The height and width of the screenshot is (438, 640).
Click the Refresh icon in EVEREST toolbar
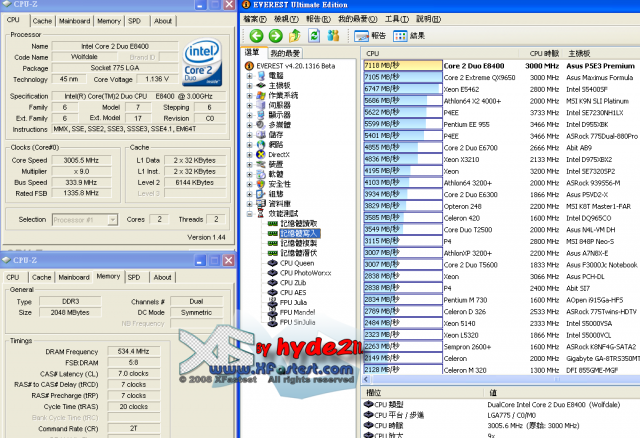coord(314,36)
